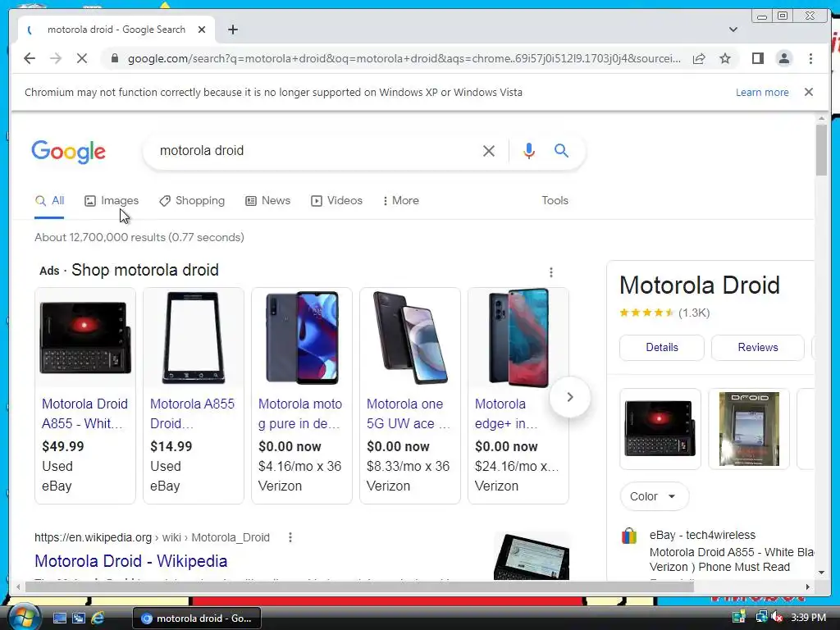
Task: Open Reviews in knowledge panel
Action: coord(757,348)
